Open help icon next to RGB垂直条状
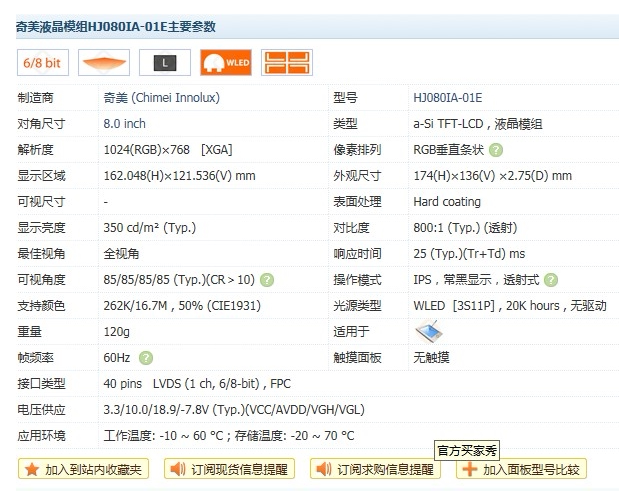Screen dimensions: 619x491 click(496, 150)
